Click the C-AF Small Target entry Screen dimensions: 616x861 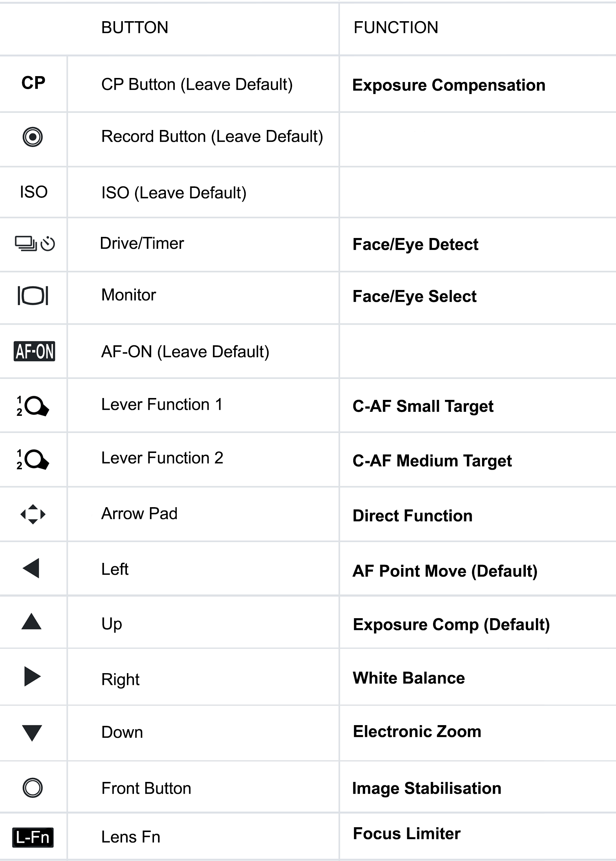423,406
